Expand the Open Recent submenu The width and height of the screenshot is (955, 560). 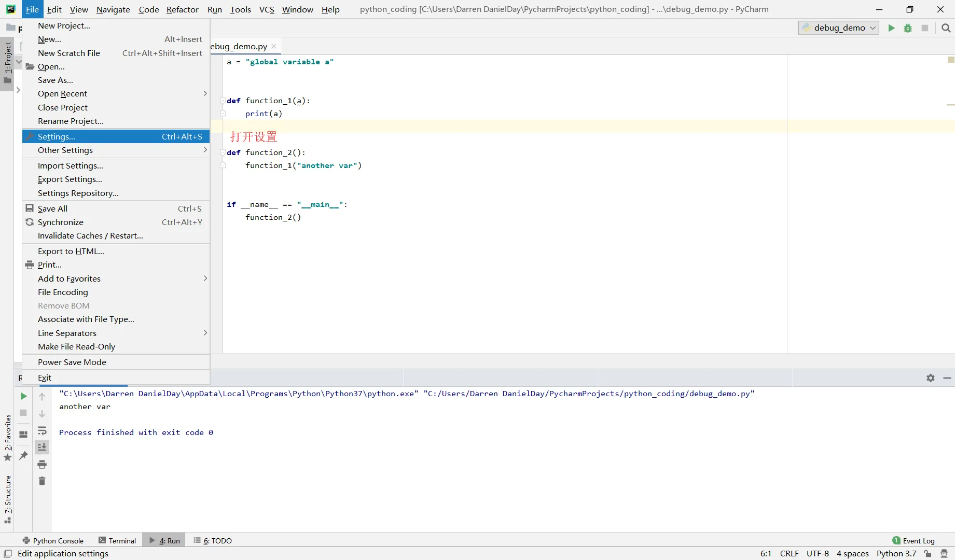(116, 93)
